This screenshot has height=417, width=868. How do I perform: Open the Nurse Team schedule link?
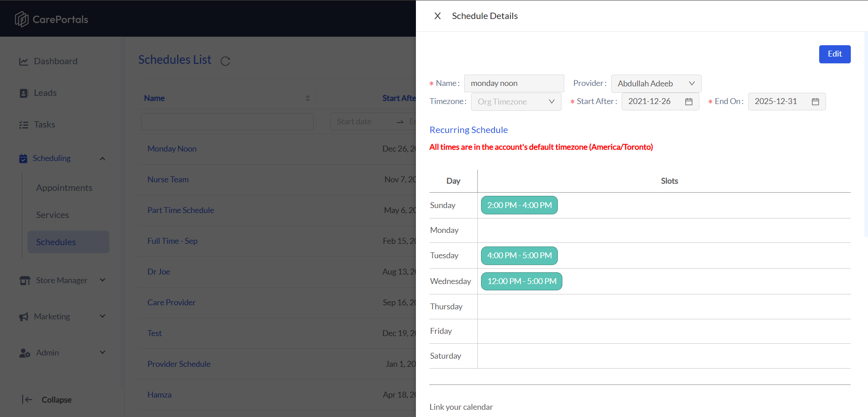168,180
